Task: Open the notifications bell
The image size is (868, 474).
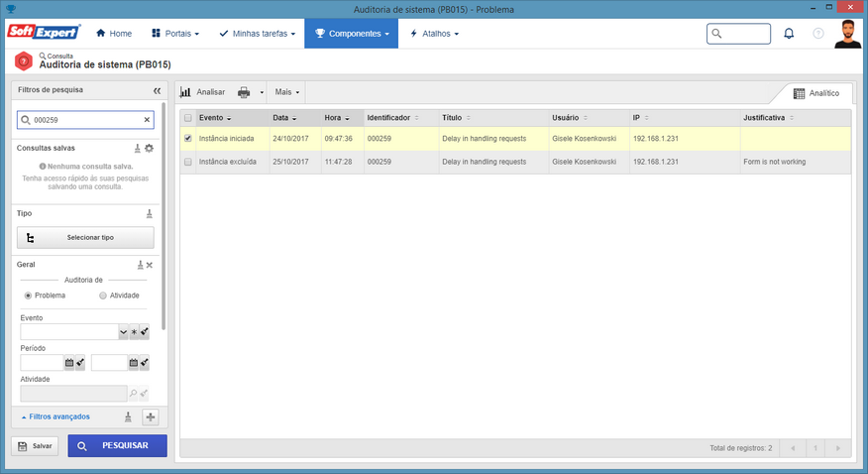Action: pyautogui.click(x=789, y=34)
